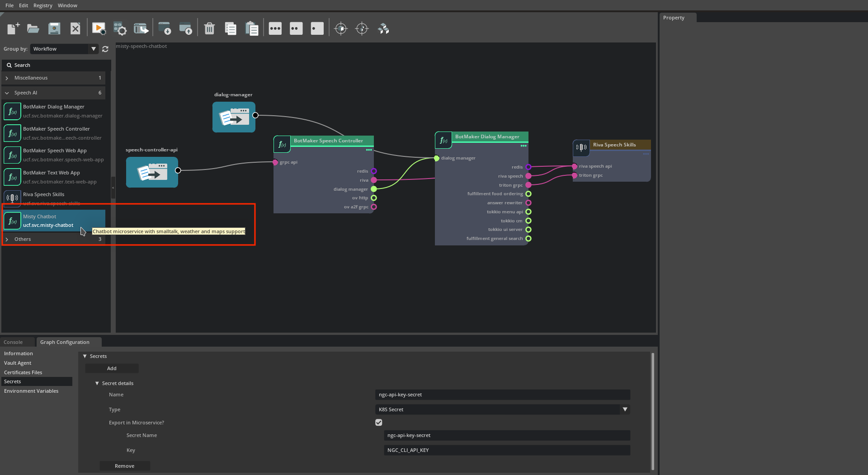Open BotMaker Dialog Manager node options dots
This screenshot has height=475, width=868.
coord(524,146)
